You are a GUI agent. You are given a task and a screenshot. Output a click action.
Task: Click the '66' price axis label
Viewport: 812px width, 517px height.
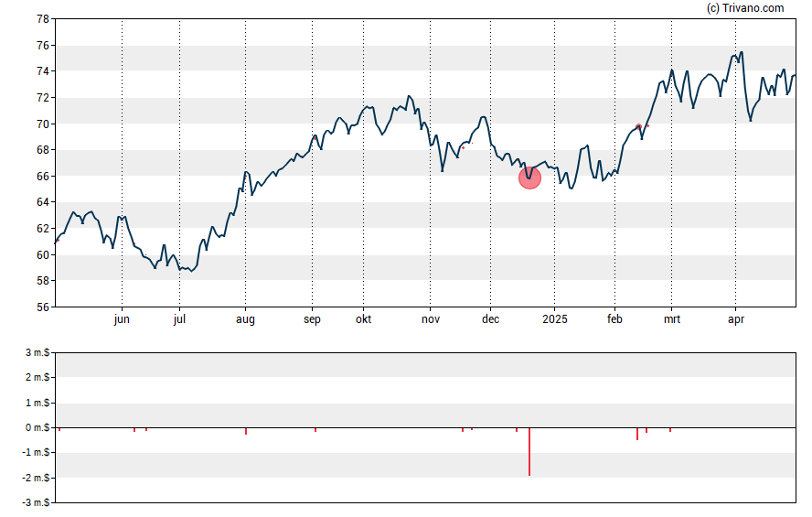point(43,176)
